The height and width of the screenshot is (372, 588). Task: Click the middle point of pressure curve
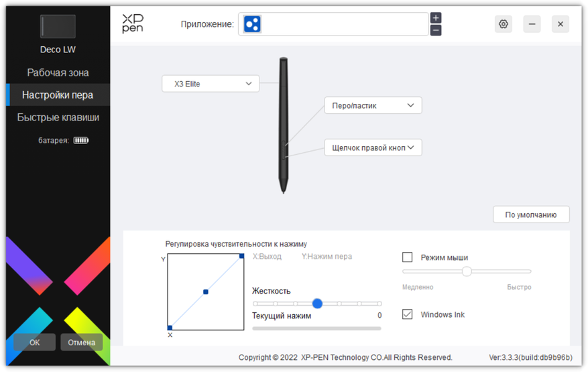206,292
